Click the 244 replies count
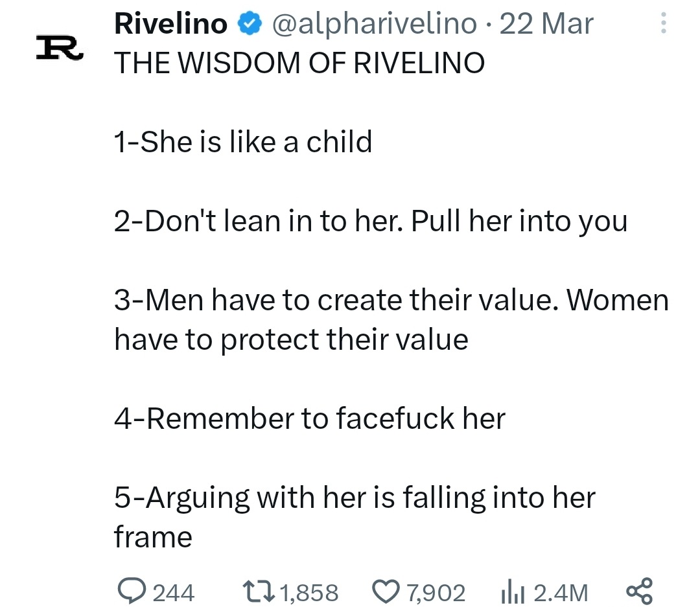Screen dimensions: 700x607 click(x=173, y=593)
